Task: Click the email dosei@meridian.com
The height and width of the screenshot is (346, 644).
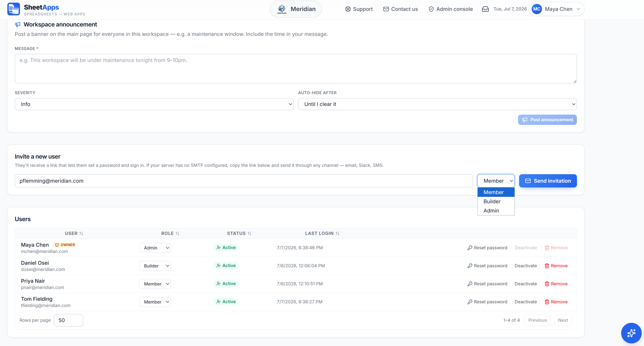Action: pyautogui.click(x=43, y=270)
